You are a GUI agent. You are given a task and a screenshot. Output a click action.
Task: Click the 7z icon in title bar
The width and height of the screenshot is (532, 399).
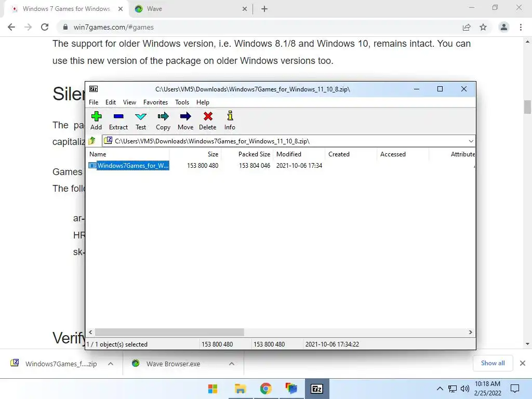tap(94, 89)
